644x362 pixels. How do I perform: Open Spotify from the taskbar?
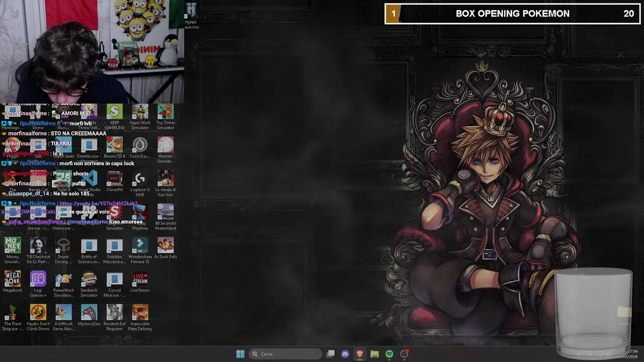point(389,354)
